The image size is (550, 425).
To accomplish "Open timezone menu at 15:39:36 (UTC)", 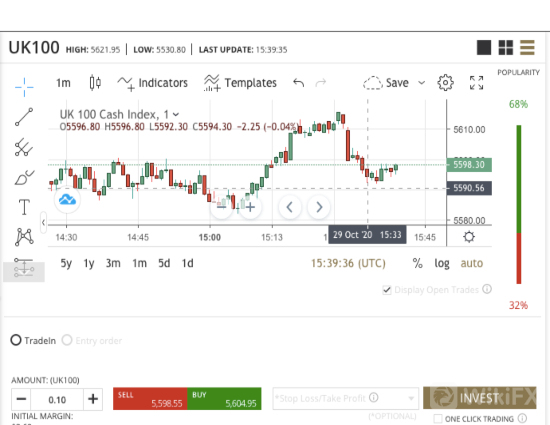I will click(x=348, y=263).
